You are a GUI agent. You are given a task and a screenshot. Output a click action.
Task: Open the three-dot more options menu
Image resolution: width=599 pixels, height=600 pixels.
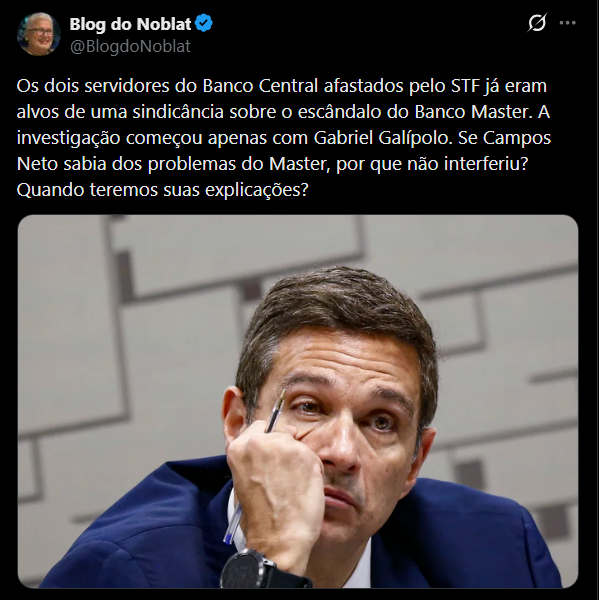tap(567, 23)
